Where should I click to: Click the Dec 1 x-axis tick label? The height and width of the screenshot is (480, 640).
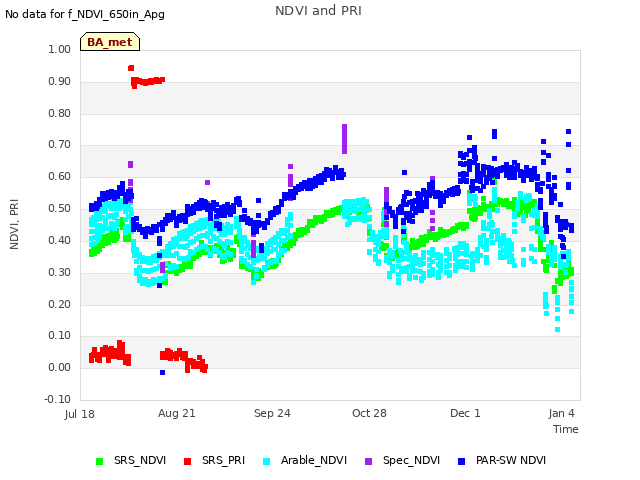(465, 413)
